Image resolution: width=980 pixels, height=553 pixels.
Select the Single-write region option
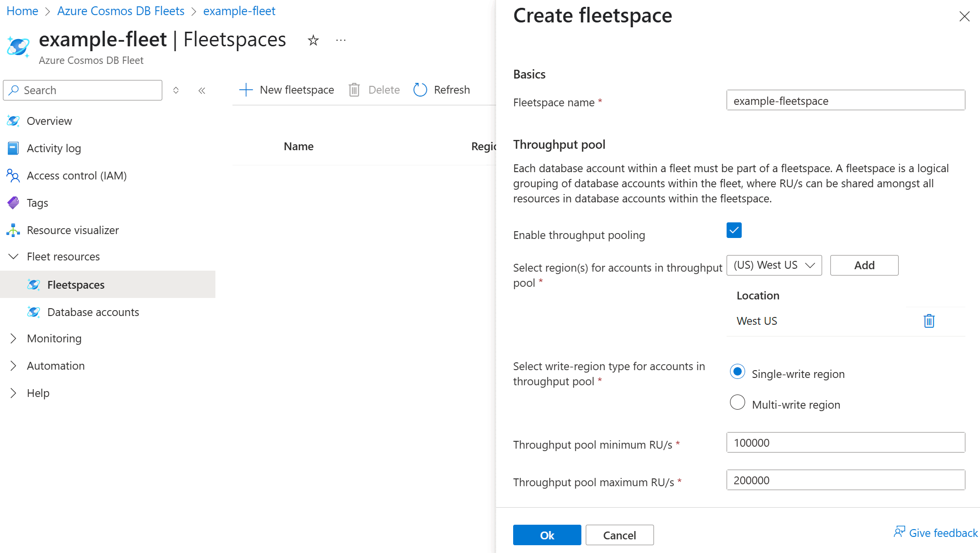tap(737, 372)
